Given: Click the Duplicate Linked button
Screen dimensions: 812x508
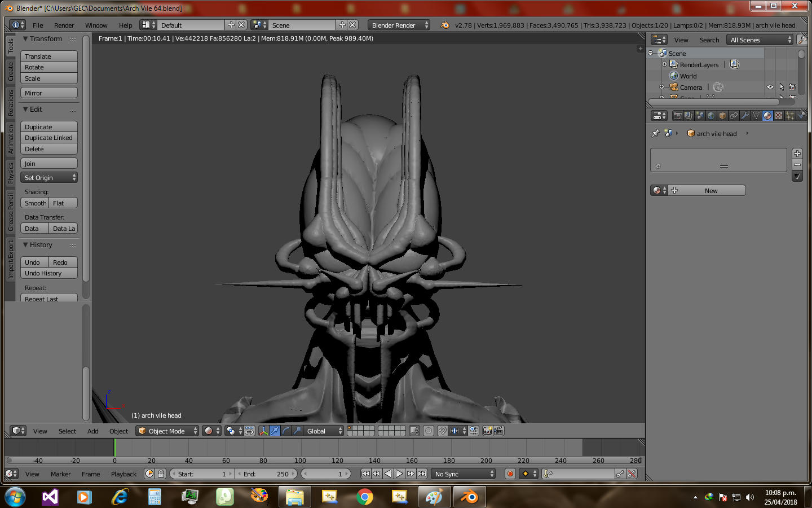Looking at the screenshot, I should pos(49,138).
